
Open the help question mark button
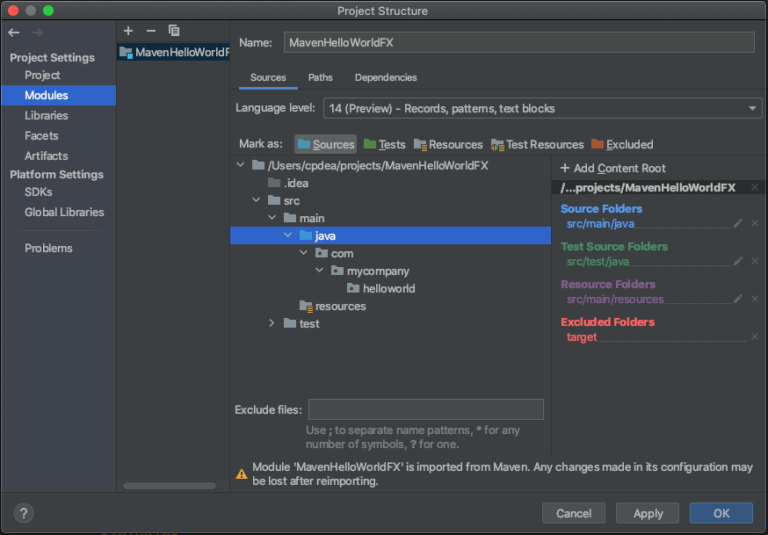[x=24, y=513]
